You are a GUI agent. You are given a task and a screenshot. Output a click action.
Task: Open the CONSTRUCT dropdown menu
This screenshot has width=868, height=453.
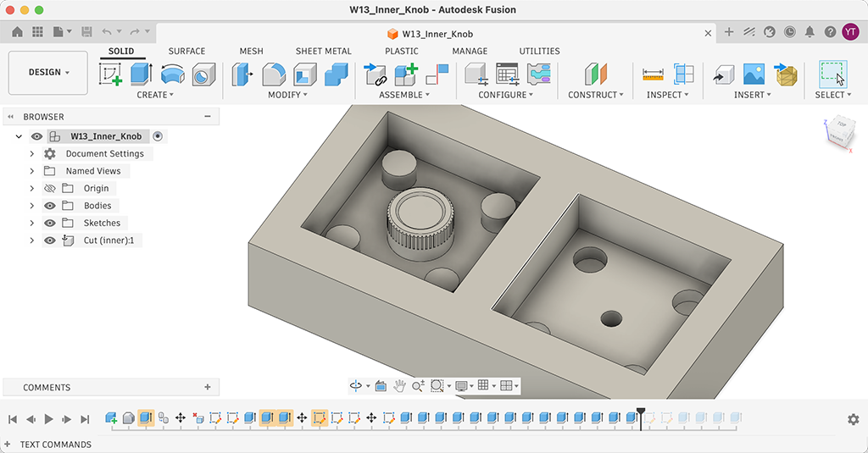tap(596, 95)
